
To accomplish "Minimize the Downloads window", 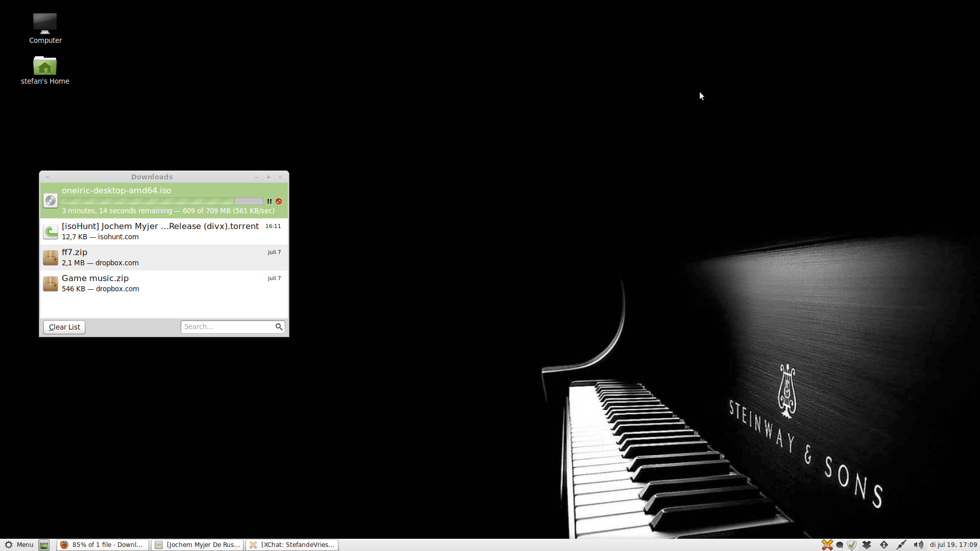I will (x=257, y=177).
